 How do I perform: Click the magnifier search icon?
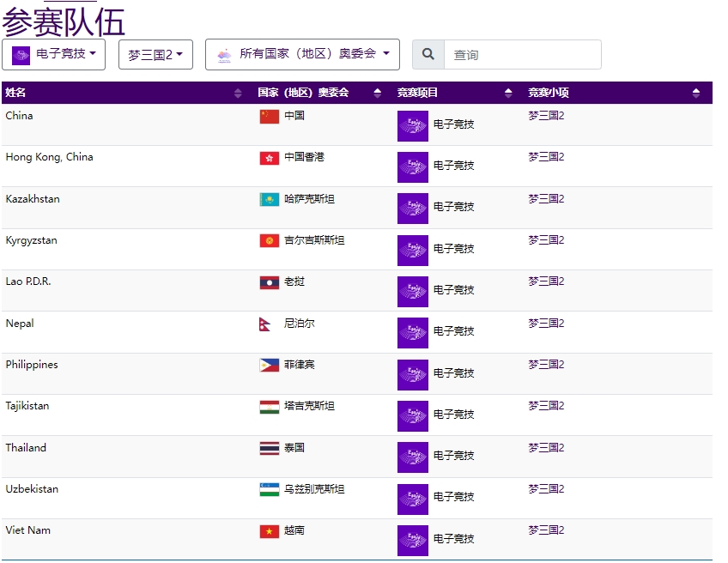click(x=428, y=55)
